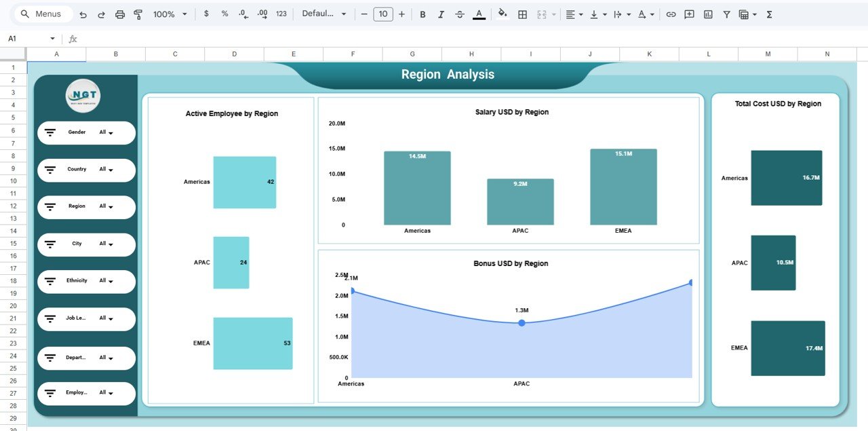Toggle strikethrough formatting
Image resolution: width=868 pixels, height=431 pixels.
coord(460,14)
